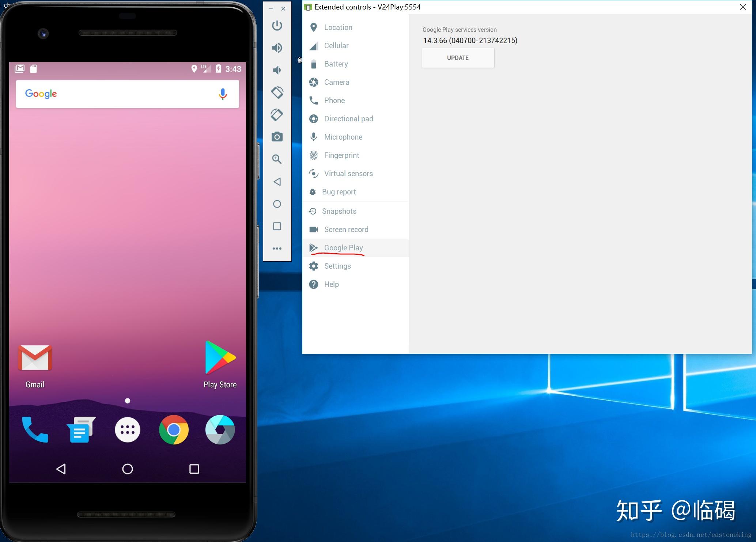Open Help in Extended controls
The image size is (756, 542).
(x=331, y=284)
